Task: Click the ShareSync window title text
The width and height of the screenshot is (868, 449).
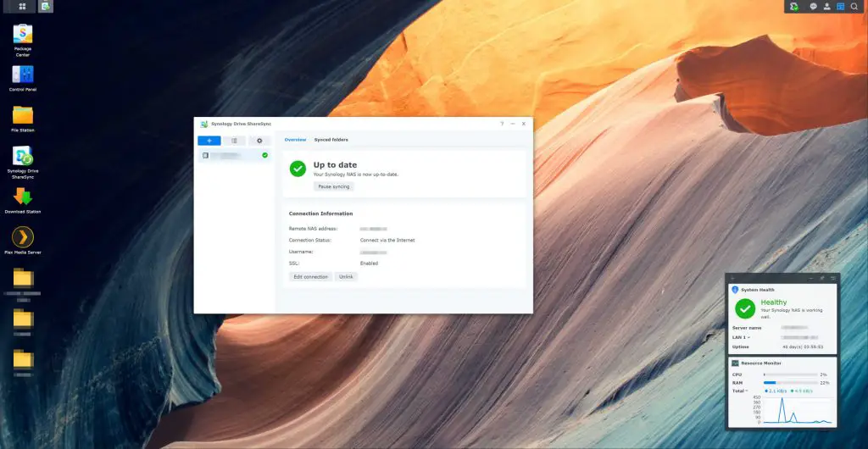Action: pos(242,124)
